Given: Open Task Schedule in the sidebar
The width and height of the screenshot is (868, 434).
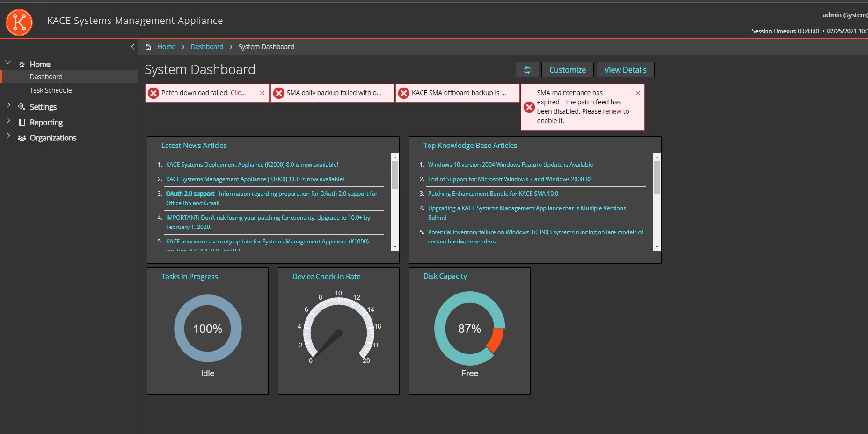Looking at the screenshot, I should [51, 90].
